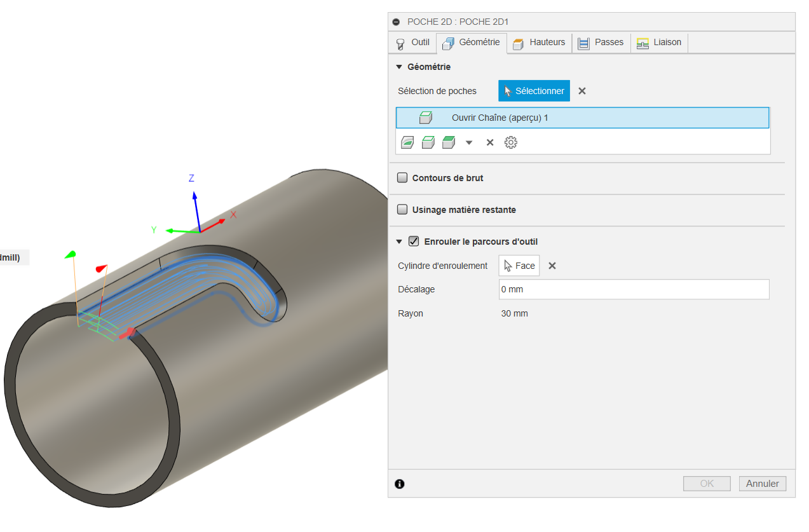
Task: Clear the pocket selection next to Sélectionner
Action: pos(582,91)
